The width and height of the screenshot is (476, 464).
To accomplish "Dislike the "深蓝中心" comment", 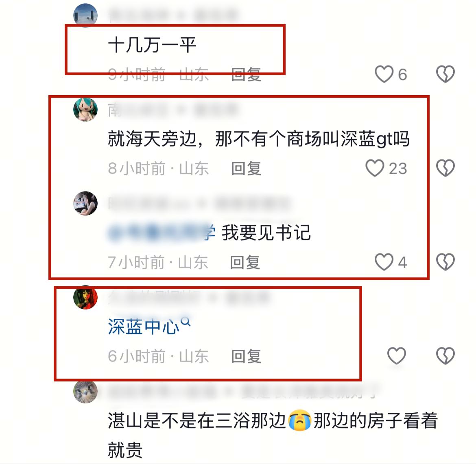I will pyautogui.click(x=445, y=355).
